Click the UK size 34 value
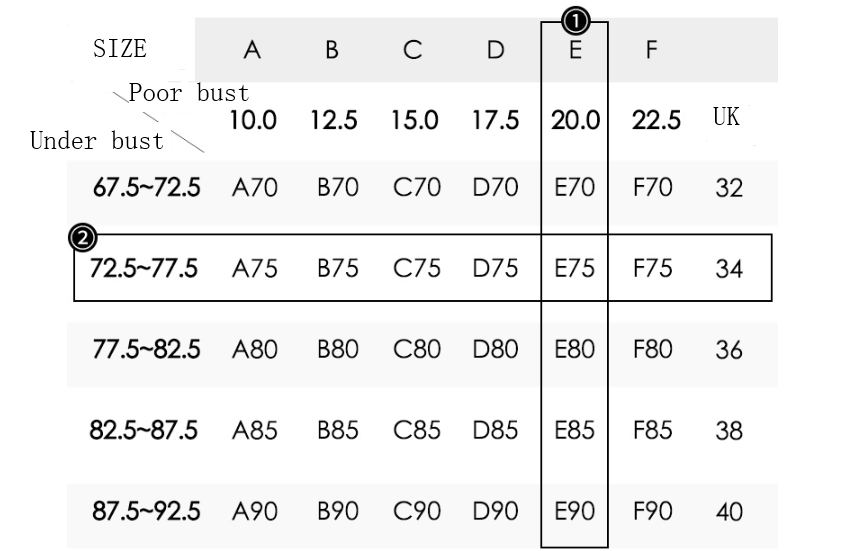The image size is (847, 551). click(x=730, y=268)
